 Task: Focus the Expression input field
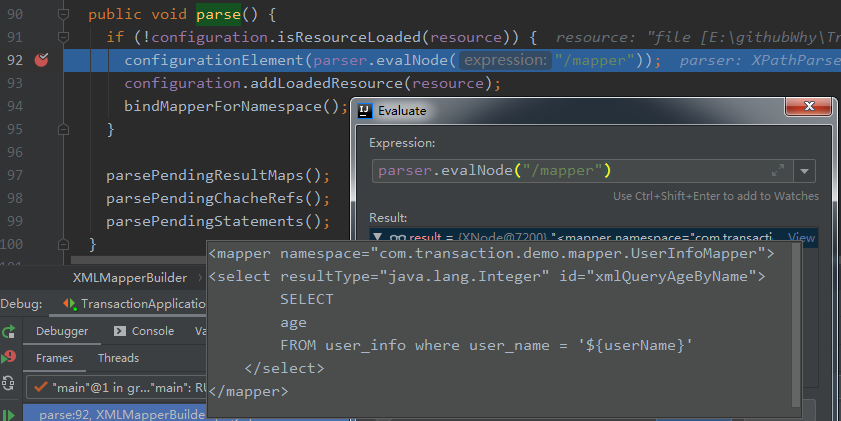pos(581,171)
